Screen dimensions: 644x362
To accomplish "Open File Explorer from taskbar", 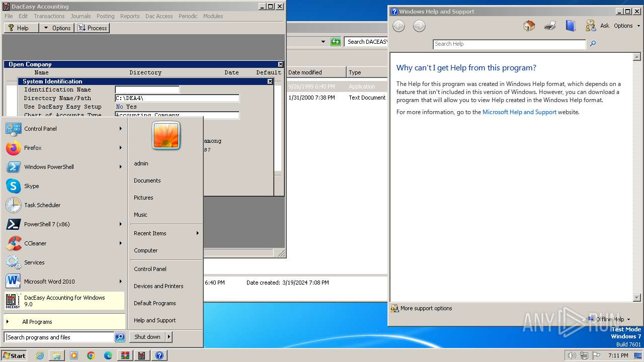I will click(x=57, y=355).
